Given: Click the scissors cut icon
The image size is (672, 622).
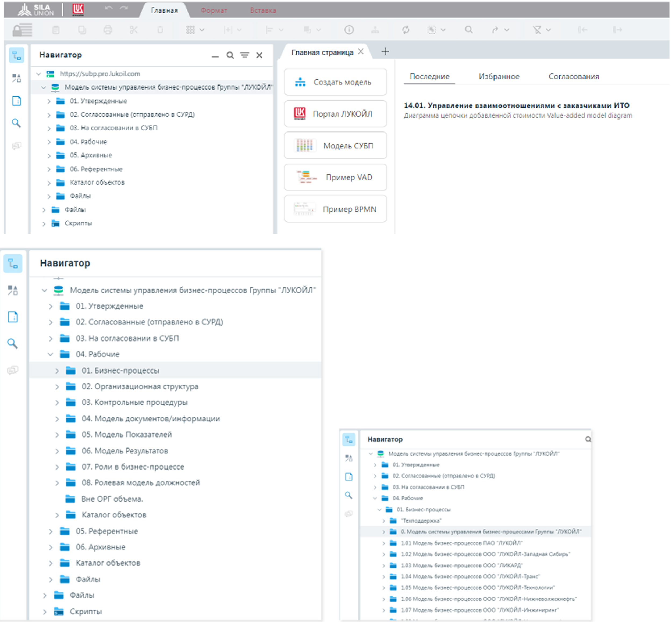Looking at the screenshot, I should click(x=134, y=30).
